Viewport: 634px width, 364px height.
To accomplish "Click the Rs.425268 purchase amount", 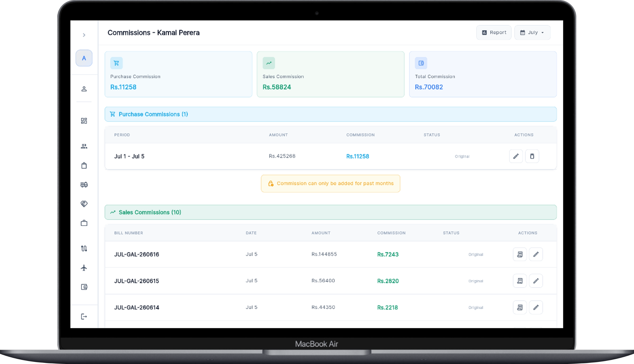I will pyautogui.click(x=282, y=156).
